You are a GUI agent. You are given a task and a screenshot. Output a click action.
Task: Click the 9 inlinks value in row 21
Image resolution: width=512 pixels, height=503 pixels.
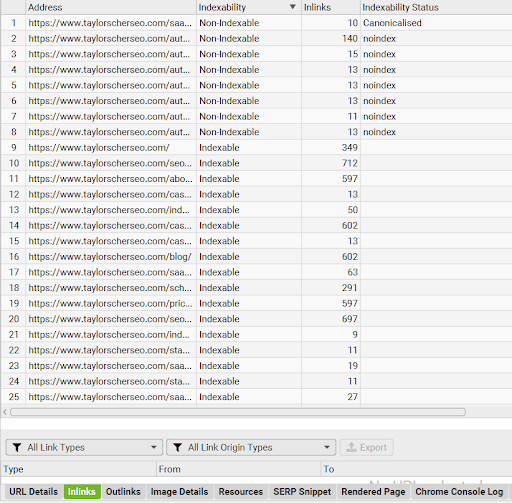point(355,335)
